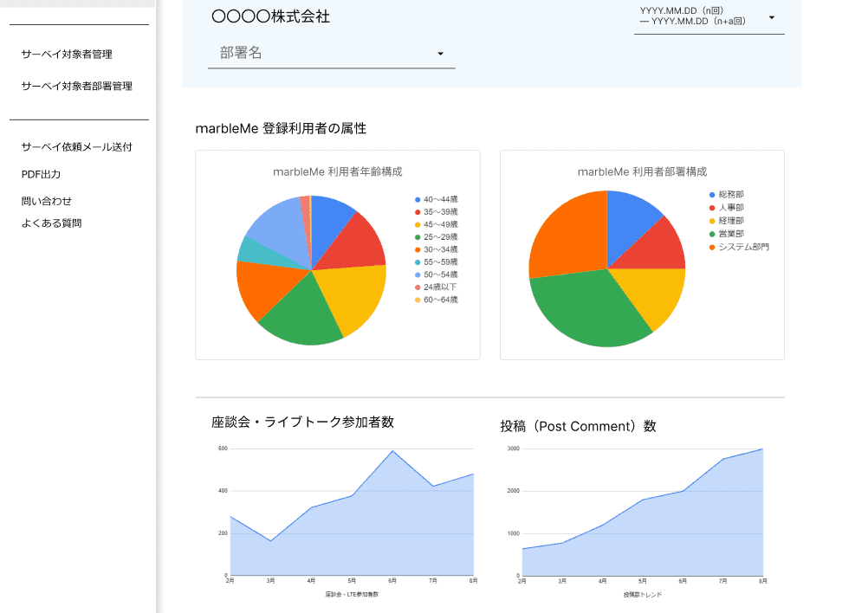Click the 55〜59歳 legend entry
The width and height of the screenshot is (868, 613).
pyautogui.click(x=437, y=261)
